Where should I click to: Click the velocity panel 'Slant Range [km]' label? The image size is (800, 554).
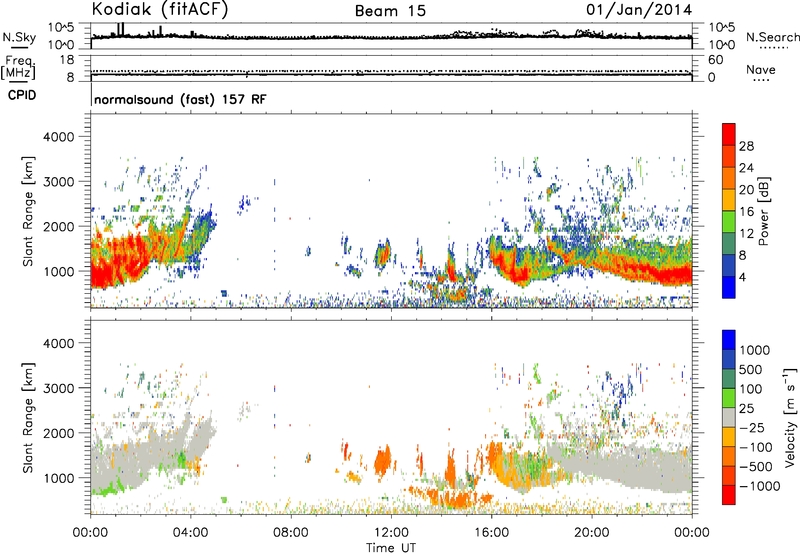pyautogui.click(x=28, y=417)
